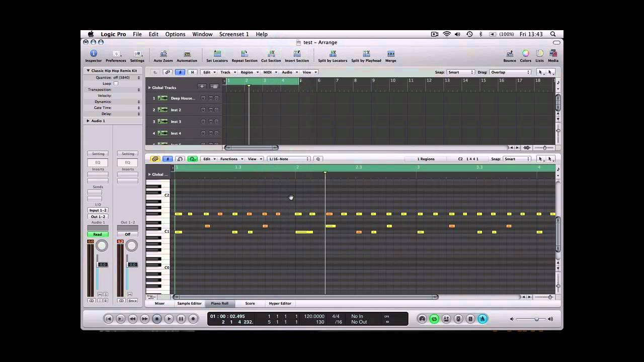This screenshot has width=644, height=362.
Task: Switch to the Sample Editor tab
Action: click(189, 304)
